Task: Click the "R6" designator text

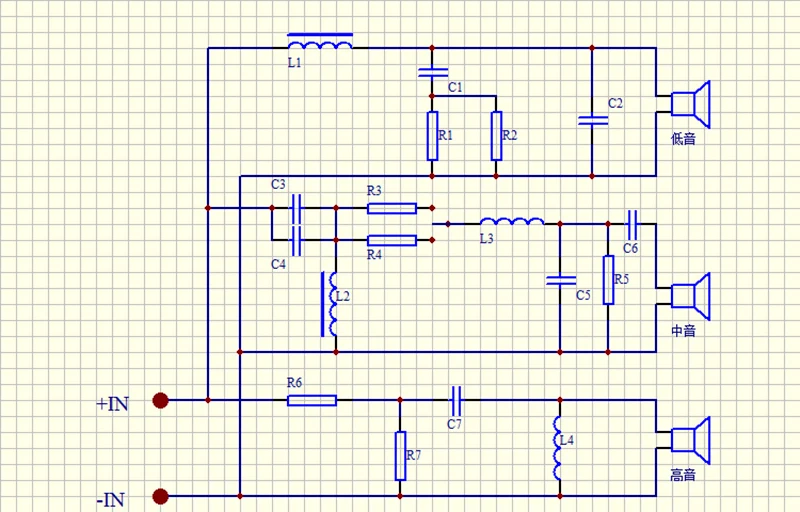Action: coord(294,382)
